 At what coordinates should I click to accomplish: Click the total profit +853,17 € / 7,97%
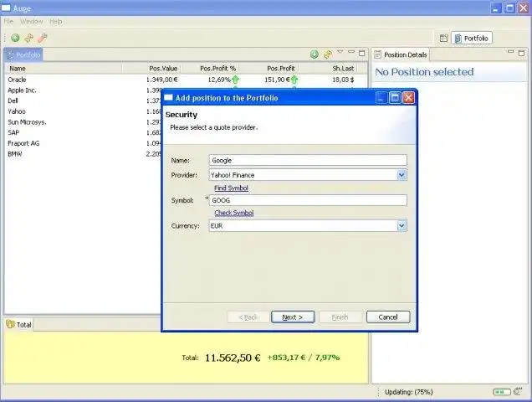[304, 358]
